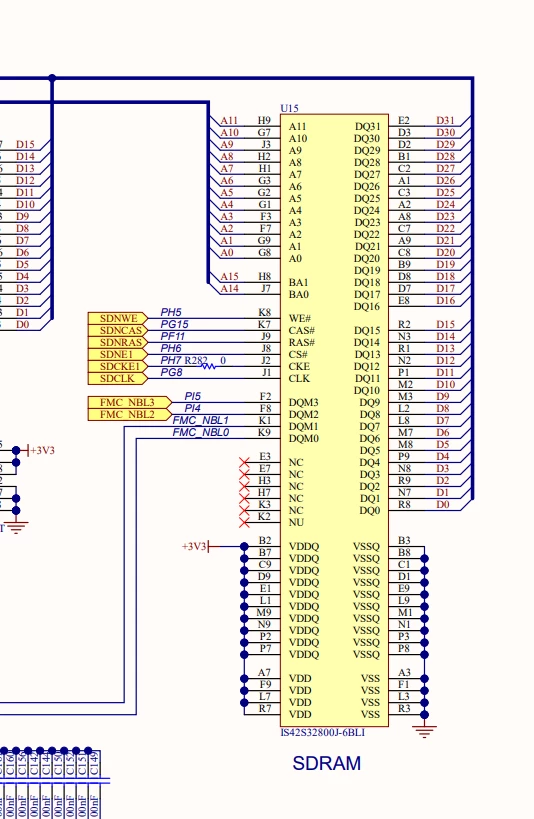
Task: Click the no-connect cross at pin H3
Action: click(244, 486)
